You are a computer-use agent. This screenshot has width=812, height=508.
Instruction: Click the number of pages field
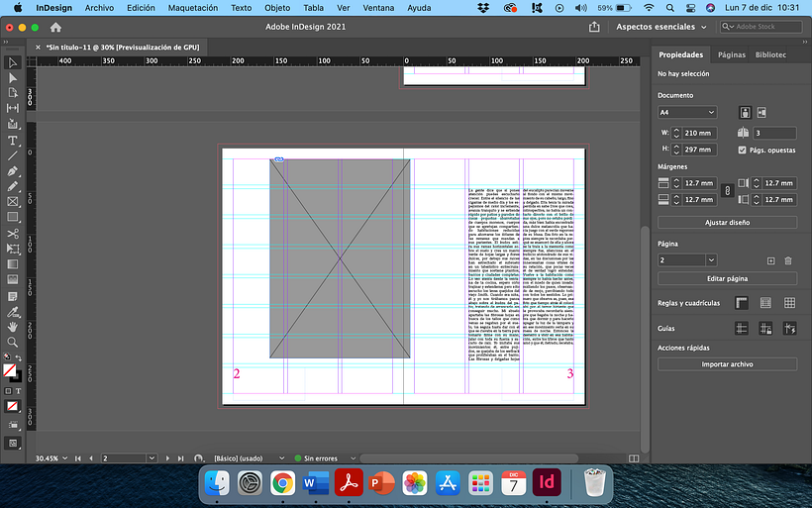[774, 133]
